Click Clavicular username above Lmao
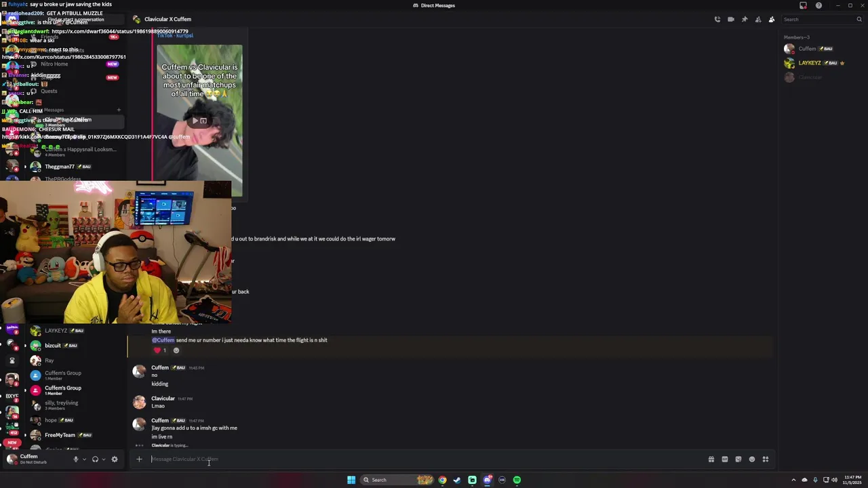This screenshot has height=488, width=868. 163,399
